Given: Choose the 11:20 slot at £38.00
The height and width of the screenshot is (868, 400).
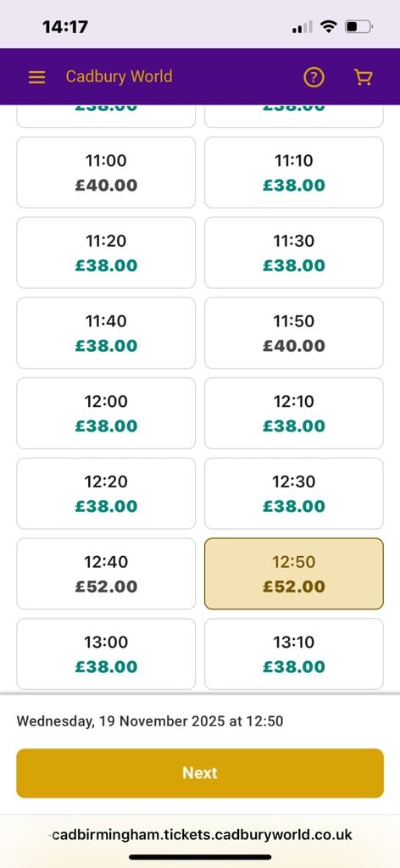Looking at the screenshot, I should click(x=106, y=253).
